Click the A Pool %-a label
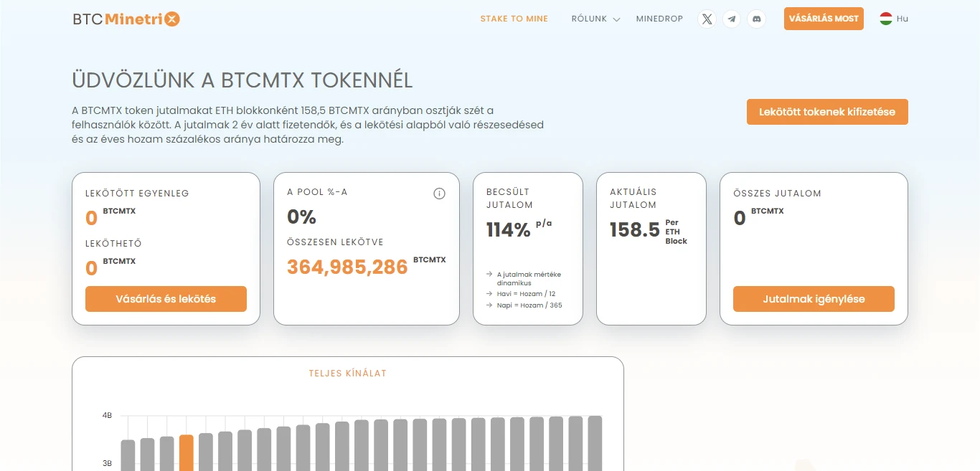Image resolution: width=980 pixels, height=471 pixels. [x=317, y=192]
